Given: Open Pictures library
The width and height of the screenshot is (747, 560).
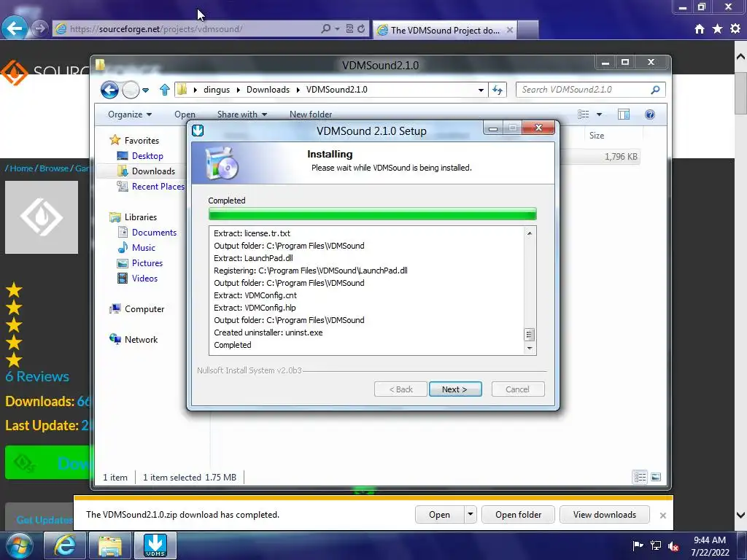Looking at the screenshot, I should pos(147,262).
